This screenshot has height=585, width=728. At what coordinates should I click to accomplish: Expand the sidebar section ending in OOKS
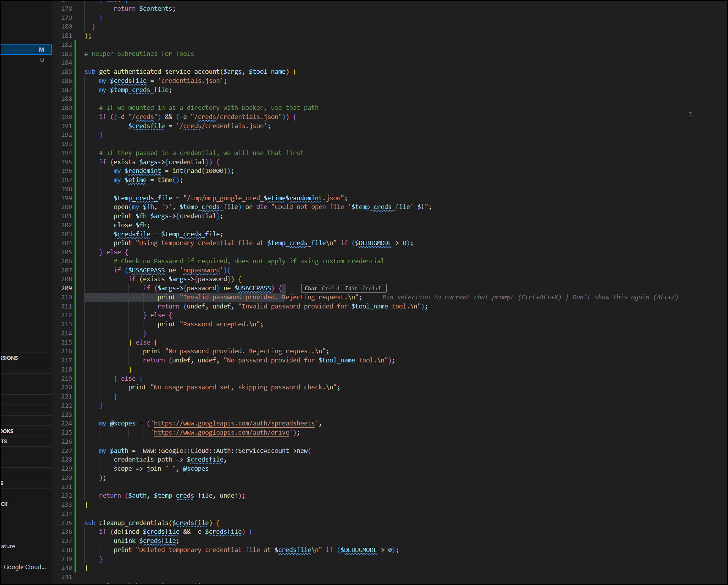click(7, 431)
